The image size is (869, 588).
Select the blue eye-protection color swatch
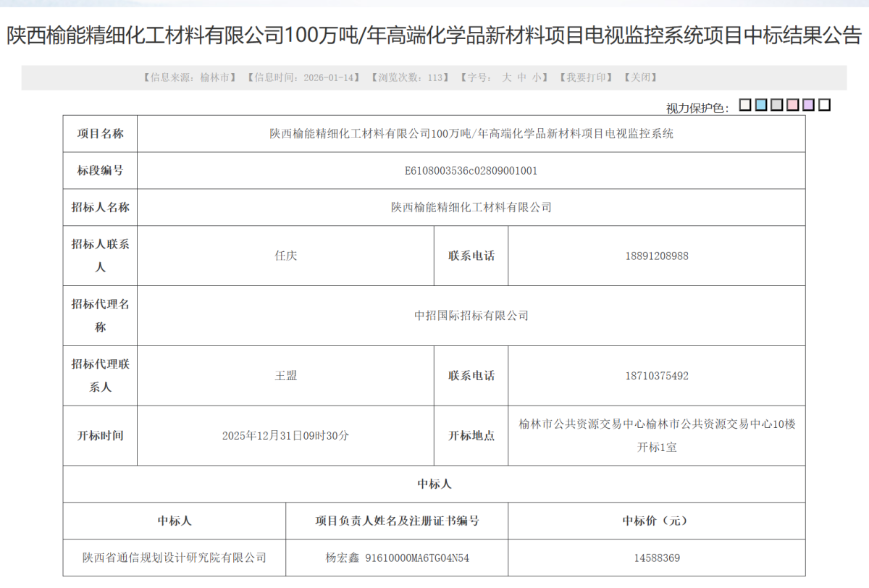point(760,106)
